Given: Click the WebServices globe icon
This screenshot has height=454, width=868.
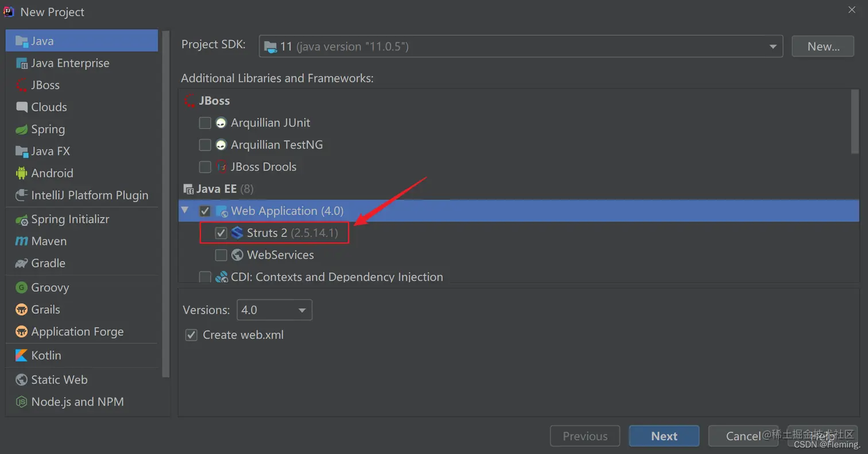Looking at the screenshot, I should coord(237,255).
